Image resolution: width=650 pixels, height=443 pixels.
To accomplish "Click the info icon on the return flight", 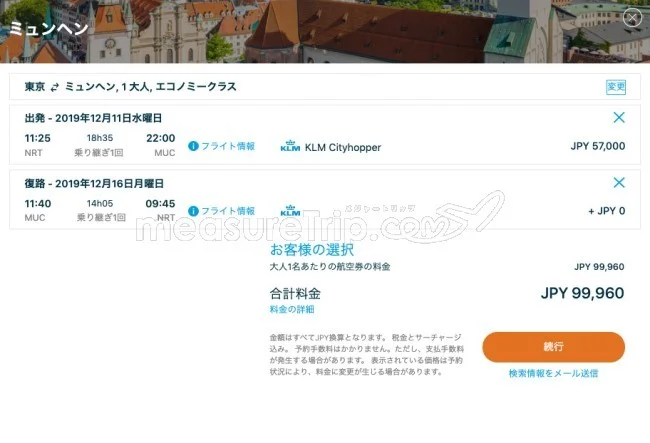I will pyautogui.click(x=194, y=211).
